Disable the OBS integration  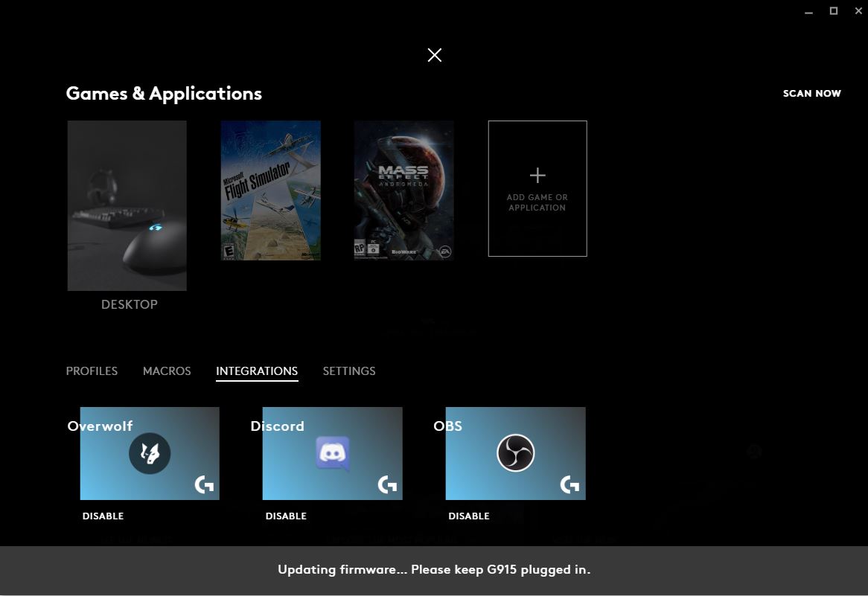tap(469, 516)
